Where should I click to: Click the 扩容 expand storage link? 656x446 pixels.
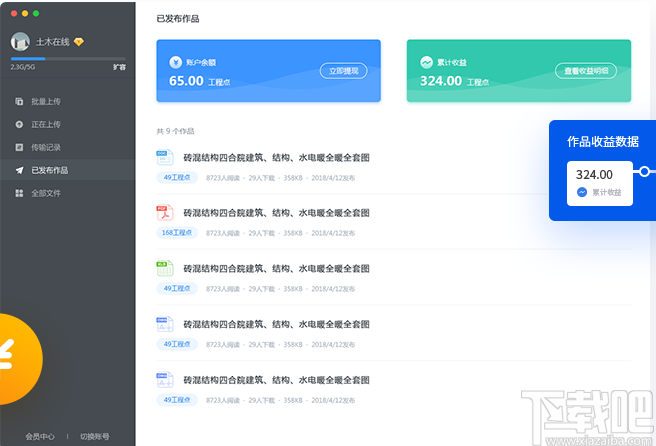[119, 67]
